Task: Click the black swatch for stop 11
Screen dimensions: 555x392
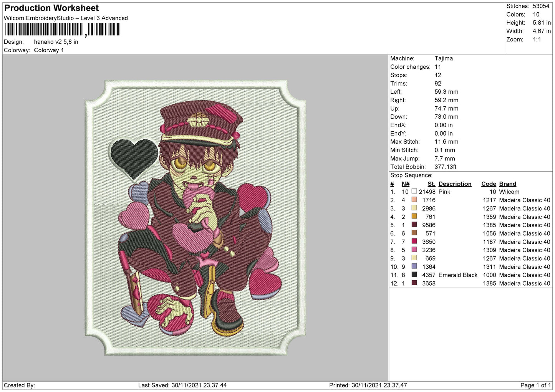Action: (x=414, y=275)
